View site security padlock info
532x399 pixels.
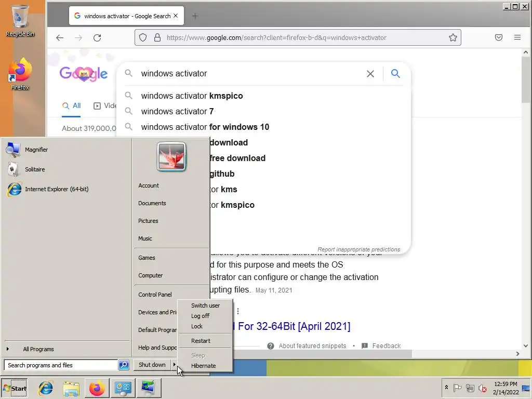click(x=157, y=37)
